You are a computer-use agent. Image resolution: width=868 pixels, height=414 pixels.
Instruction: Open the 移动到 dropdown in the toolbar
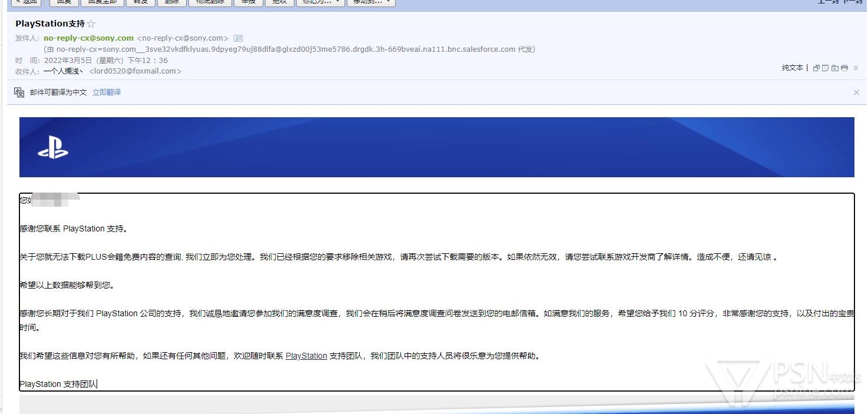[371, 2]
